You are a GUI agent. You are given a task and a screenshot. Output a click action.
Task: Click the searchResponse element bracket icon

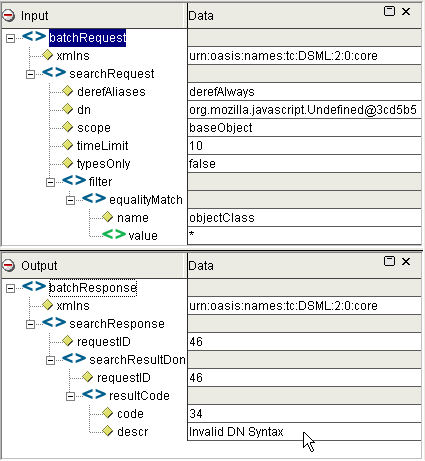coord(54,323)
